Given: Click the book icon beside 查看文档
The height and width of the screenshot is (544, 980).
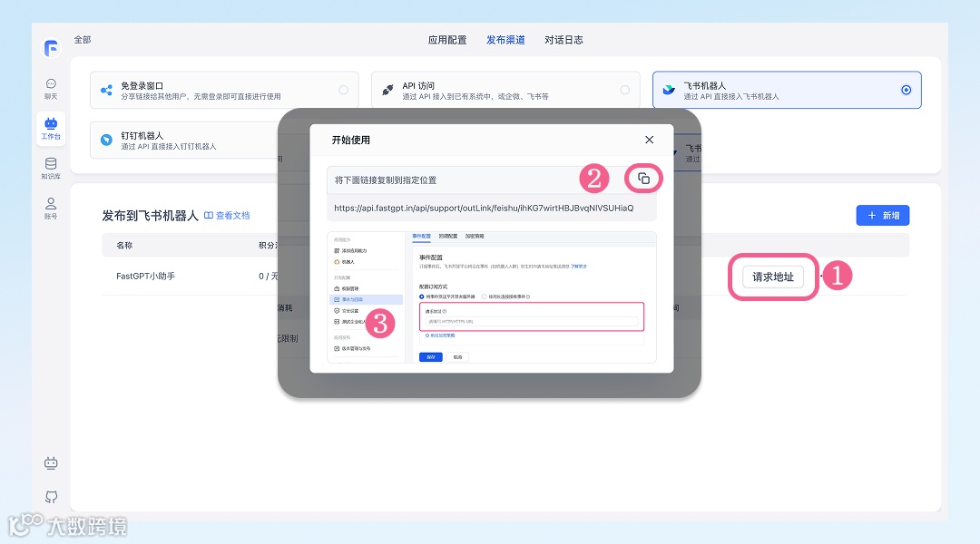Looking at the screenshot, I should point(209,216).
